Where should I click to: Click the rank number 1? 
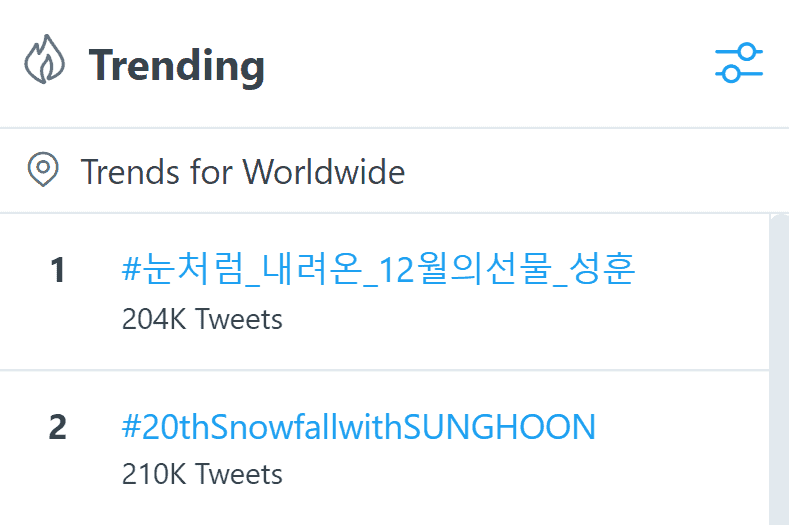[57, 269]
